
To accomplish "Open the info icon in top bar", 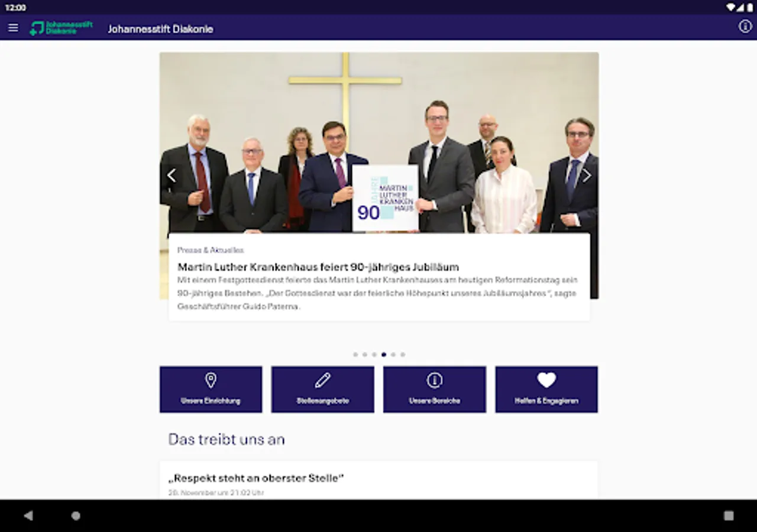I will [x=745, y=27].
